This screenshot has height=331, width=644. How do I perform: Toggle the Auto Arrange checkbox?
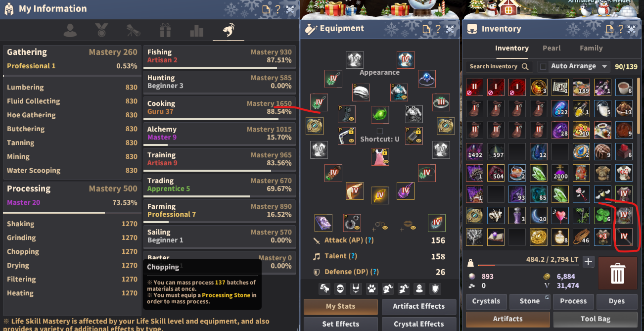pyautogui.click(x=543, y=66)
